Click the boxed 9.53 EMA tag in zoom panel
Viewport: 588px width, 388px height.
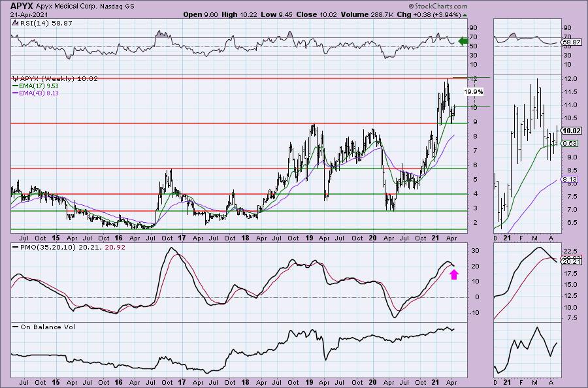pos(570,144)
